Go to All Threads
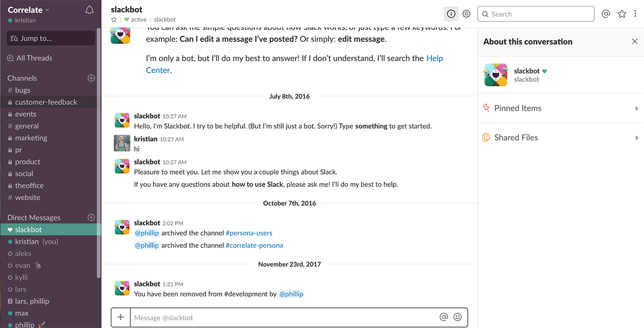The width and height of the screenshot is (644, 328). (x=34, y=58)
